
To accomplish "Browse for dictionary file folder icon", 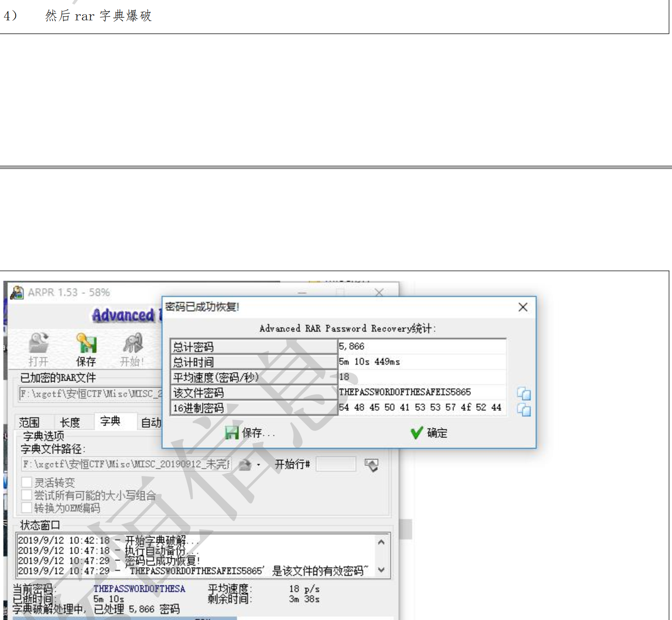I will [x=245, y=465].
